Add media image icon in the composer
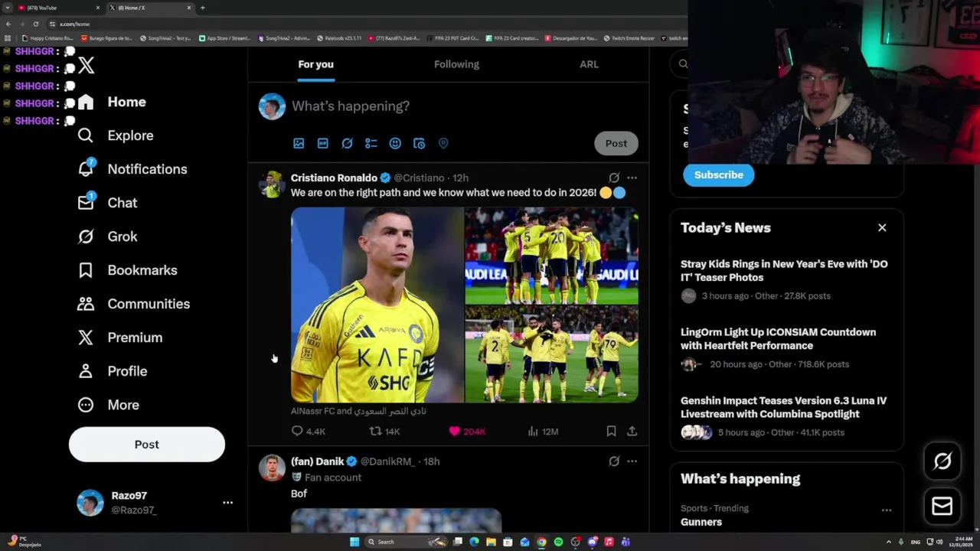The height and width of the screenshot is (551, 980). [299, 143]
